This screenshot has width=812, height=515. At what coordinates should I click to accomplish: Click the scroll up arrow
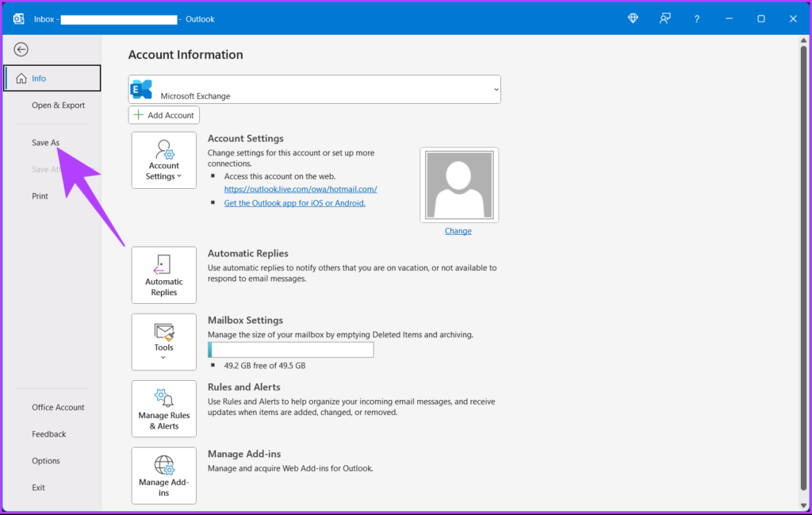coord(803,40)
